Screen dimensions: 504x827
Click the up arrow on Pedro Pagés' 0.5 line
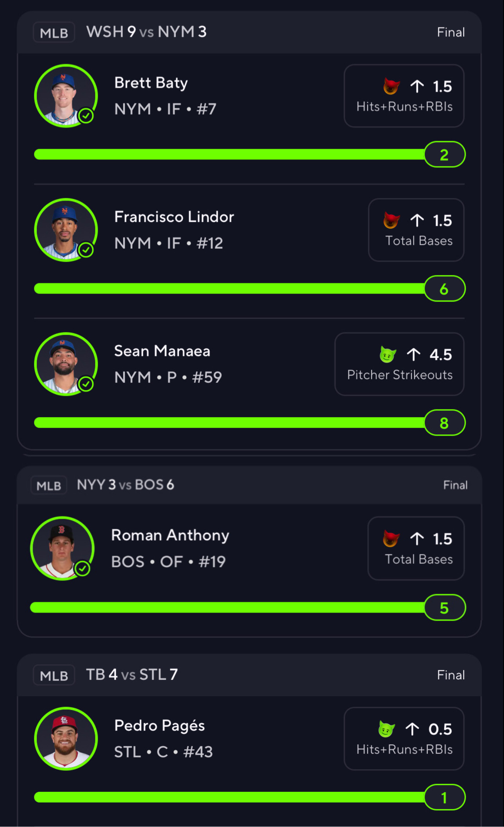412,729
